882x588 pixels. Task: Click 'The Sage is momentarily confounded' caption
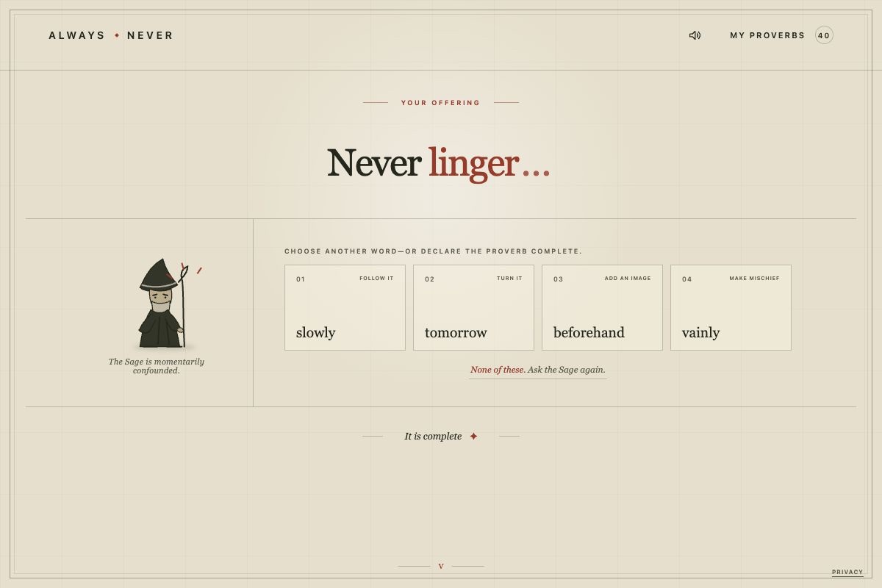pos(157,366)
